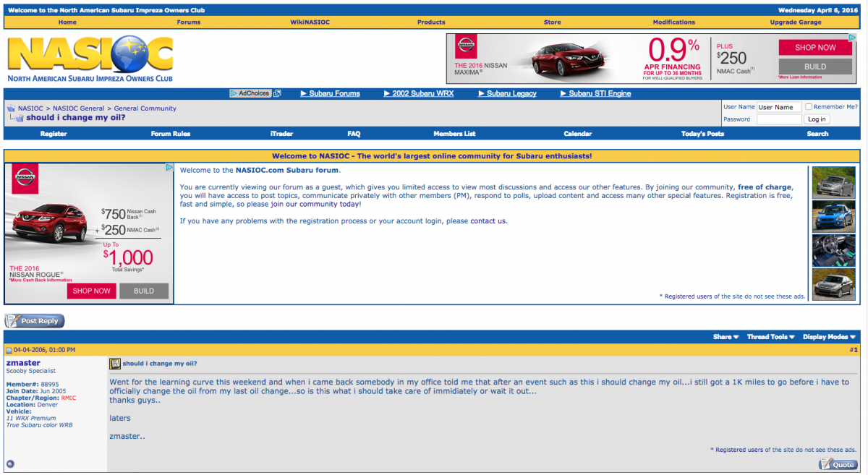868x475 pixels.
Task: Open the Forums menu item
Action: (188, 22)
